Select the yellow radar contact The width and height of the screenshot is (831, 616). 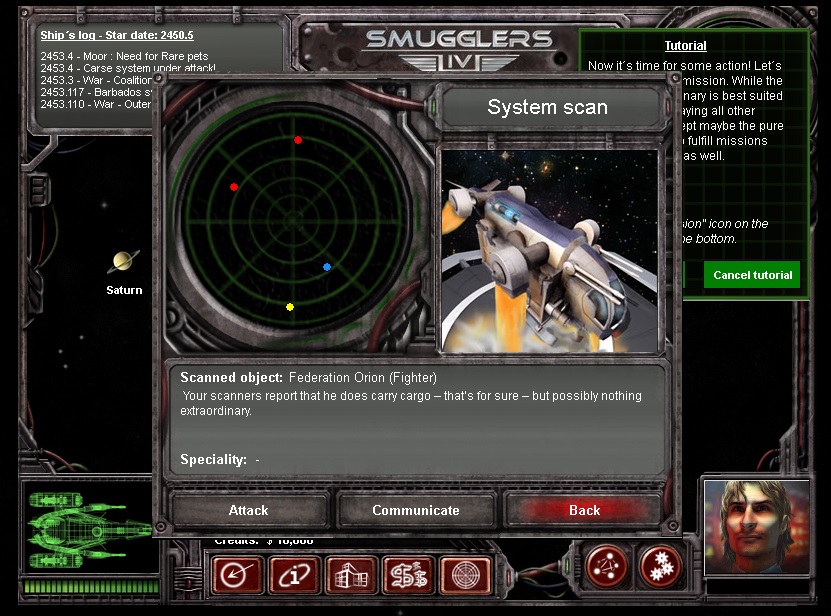(290, 307)
